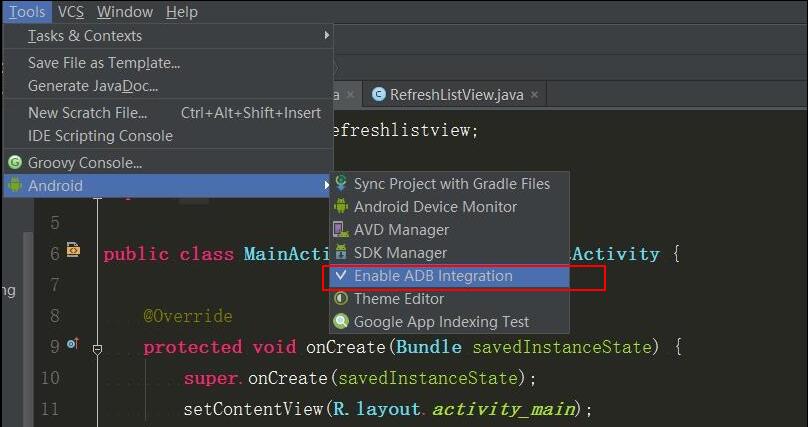
Task: Click line number 11 in gutter
Action: pos(50,409)
